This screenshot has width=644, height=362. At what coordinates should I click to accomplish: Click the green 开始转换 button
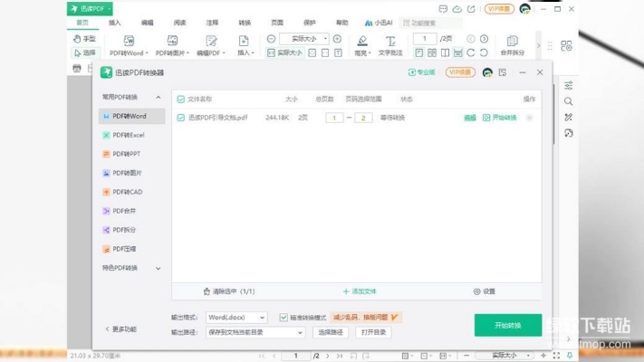tap(508, 325)
